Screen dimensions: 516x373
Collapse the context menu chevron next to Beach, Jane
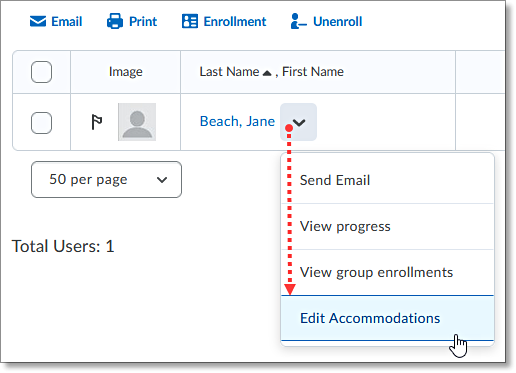(x=298, y=122)
